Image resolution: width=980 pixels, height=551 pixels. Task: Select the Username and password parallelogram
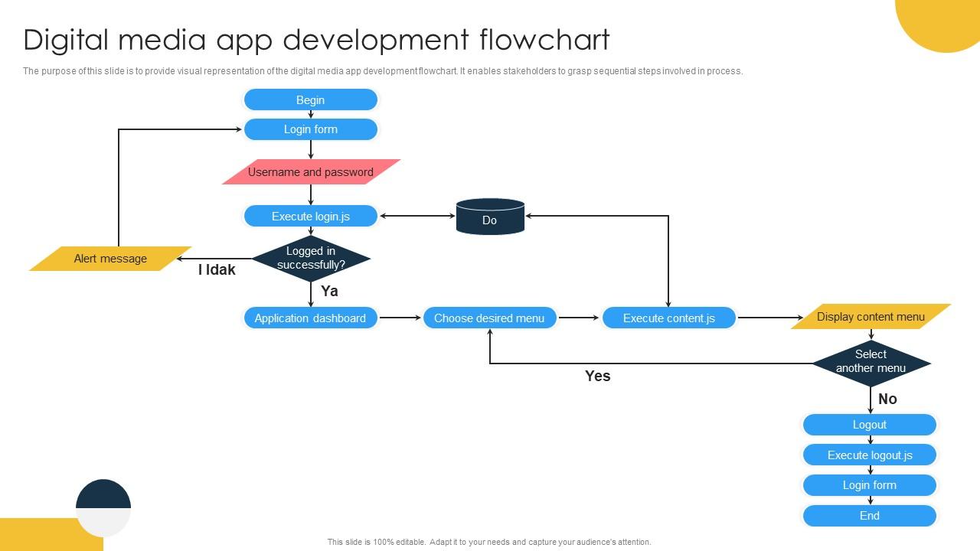point(310,172)
